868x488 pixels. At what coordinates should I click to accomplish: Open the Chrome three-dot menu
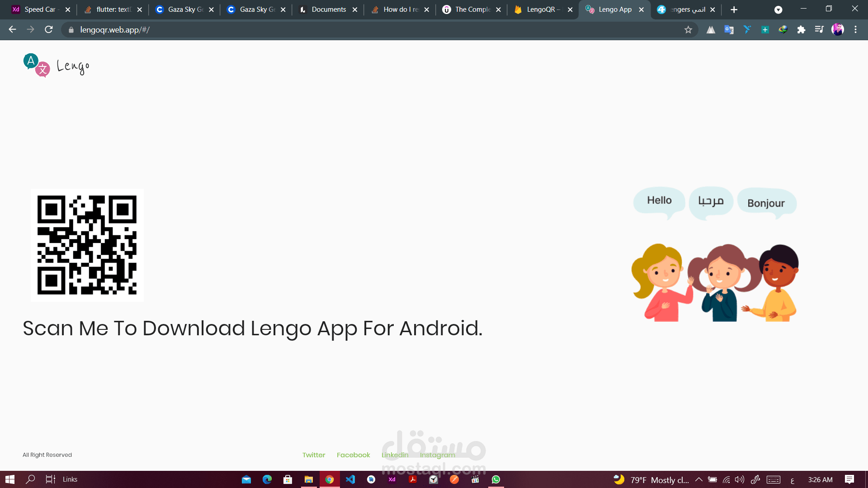click(x=855, y=30)
